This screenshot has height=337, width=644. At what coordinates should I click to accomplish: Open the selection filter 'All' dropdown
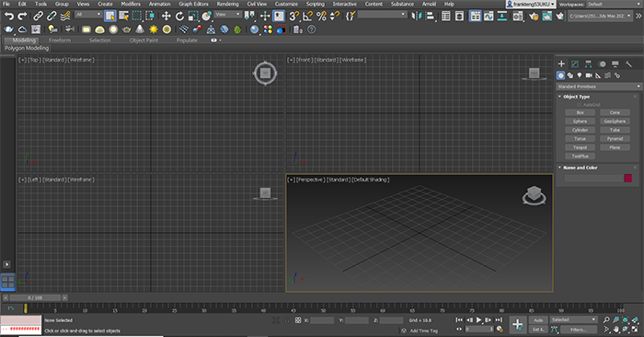click(88, 14)
